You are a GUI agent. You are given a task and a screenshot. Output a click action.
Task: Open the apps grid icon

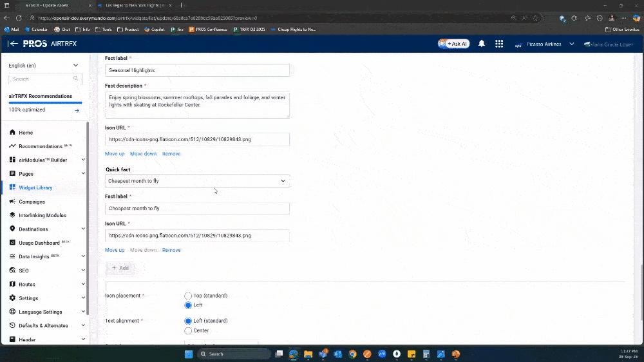point(499,44)
